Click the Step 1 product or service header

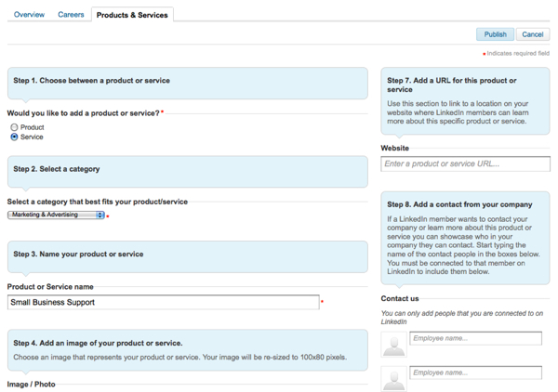[x=91, y=81]
